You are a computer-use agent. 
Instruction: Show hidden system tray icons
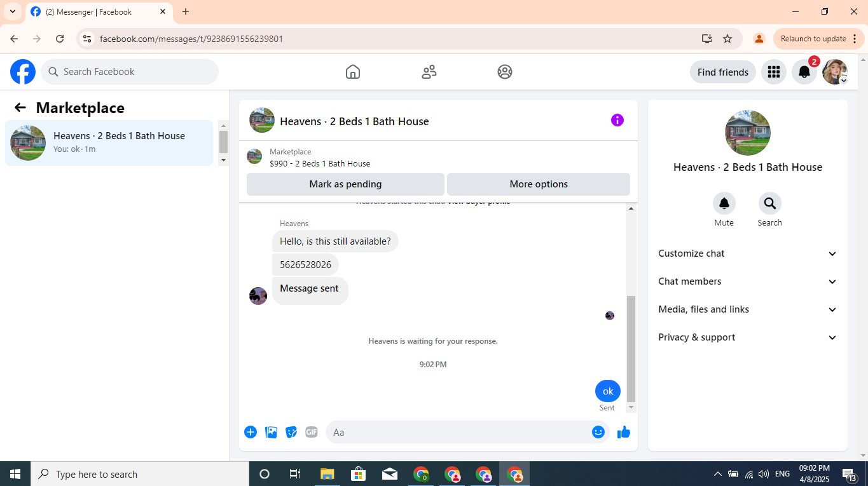(717, 474)
